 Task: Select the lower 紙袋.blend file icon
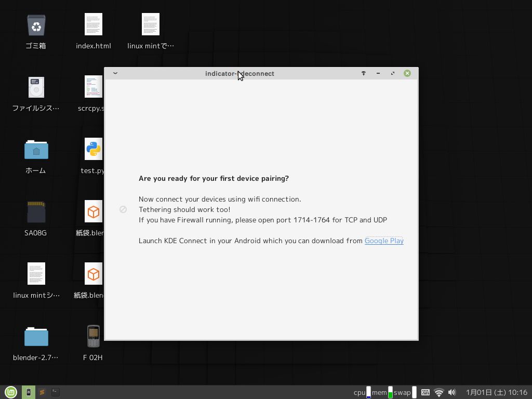[x=94, y=273]
